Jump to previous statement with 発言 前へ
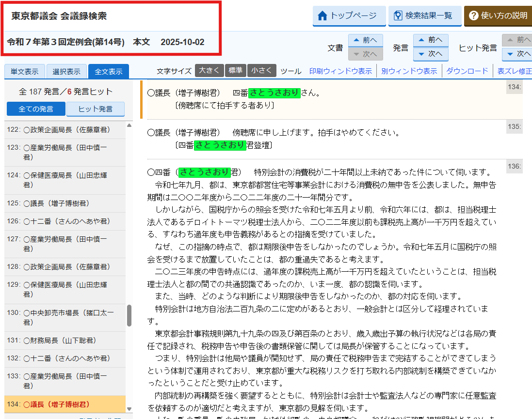This screenshot has width=532, height=419. click(431, 40)
